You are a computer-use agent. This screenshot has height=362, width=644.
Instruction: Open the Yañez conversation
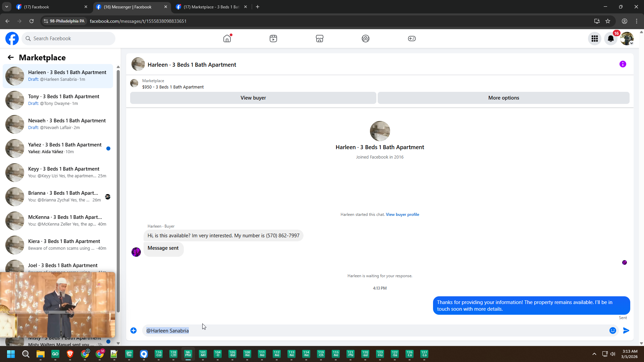point(58,148)
